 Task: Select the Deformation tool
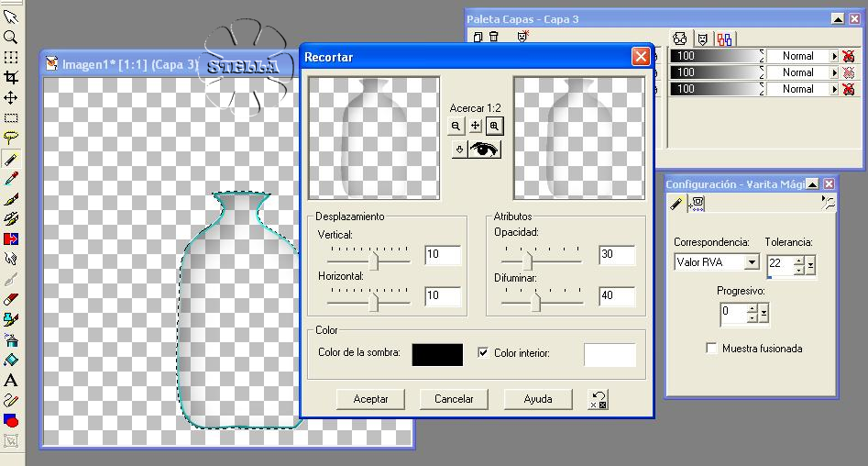tap(10, 57)
